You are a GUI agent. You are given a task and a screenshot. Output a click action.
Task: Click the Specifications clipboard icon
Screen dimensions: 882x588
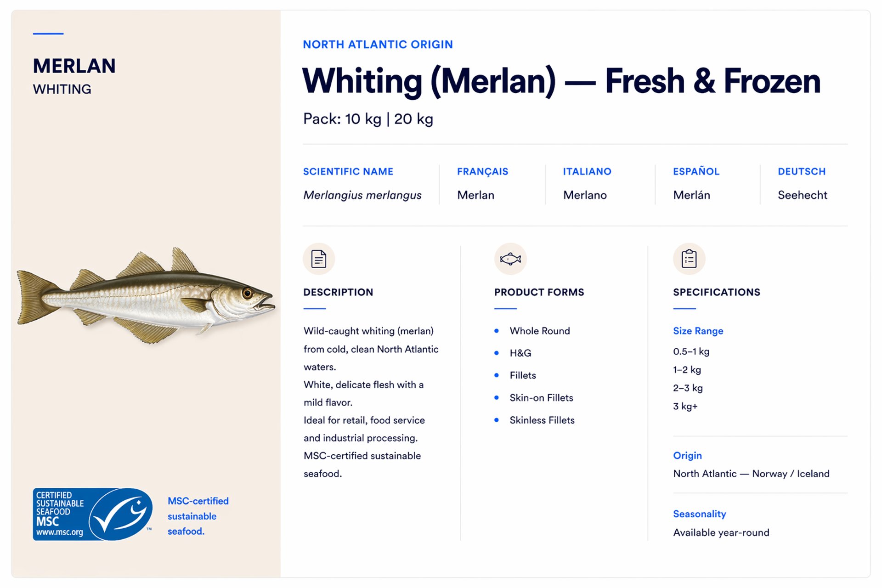click(689, 259)
